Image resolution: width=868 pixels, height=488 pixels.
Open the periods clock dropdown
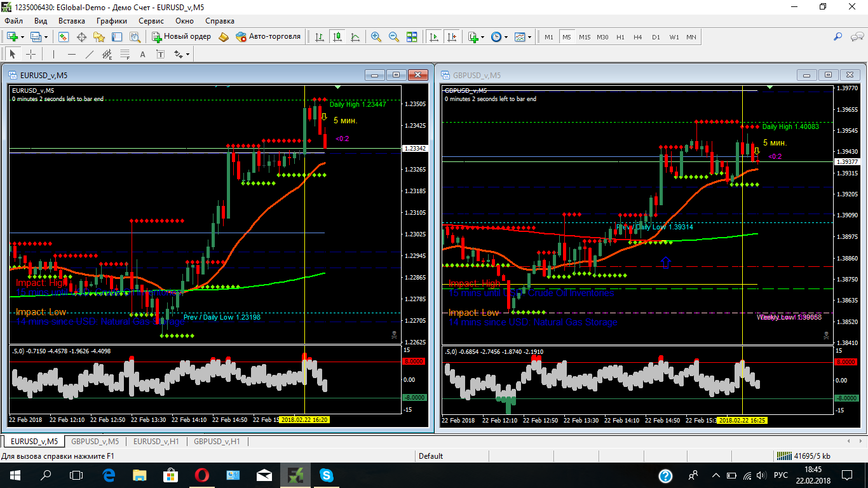point(499,37)
